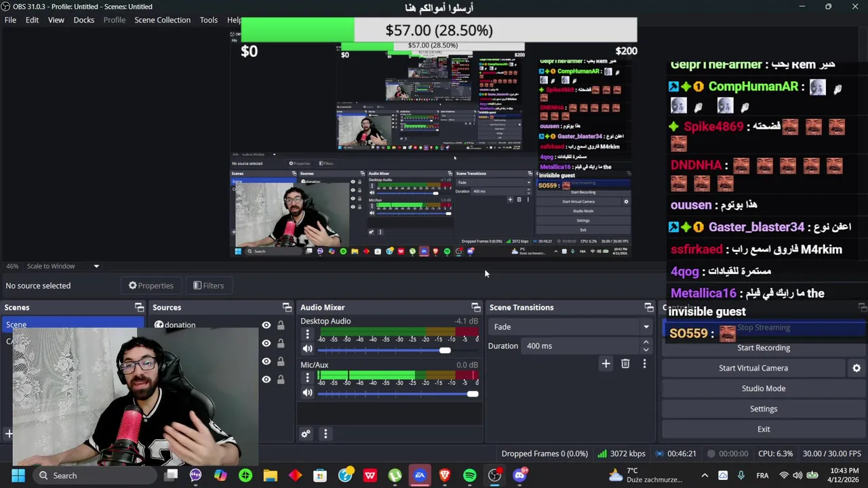Pop out the Scene Transitions dock float icon
Viewport: 868px width, 488px height.
[649, 307]
